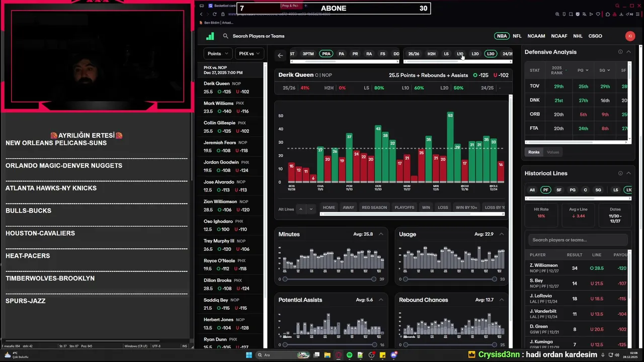Click the Search Players or Teams field
Viewport: 644px width, 362px height.
click(x=258, y=36)
